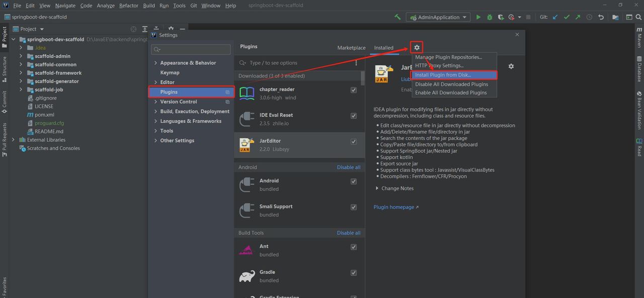The width and height of the screenshot is (644, 298).
Task: Expand the Appearance & Behavior settings node
Action: point(155,63)
